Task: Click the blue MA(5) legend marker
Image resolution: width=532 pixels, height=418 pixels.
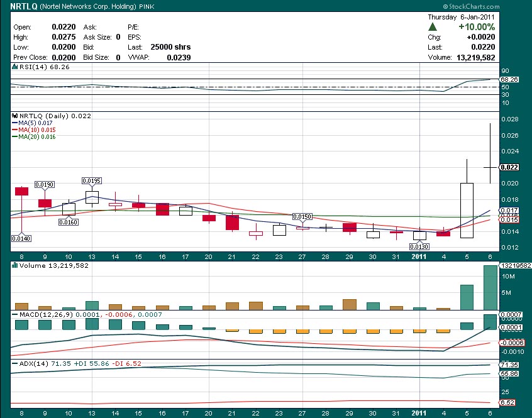Action: 14,124
